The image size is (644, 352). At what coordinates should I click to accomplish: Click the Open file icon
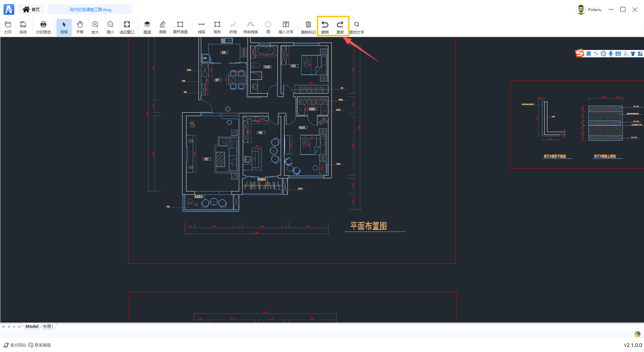pyautogui.click(x=8, y=27)
